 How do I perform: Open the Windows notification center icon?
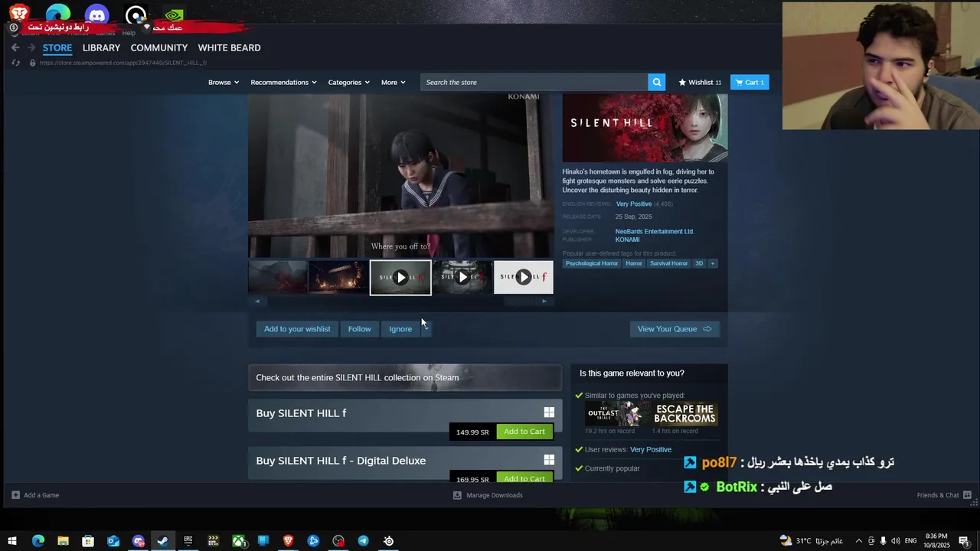tap(964, 541)
